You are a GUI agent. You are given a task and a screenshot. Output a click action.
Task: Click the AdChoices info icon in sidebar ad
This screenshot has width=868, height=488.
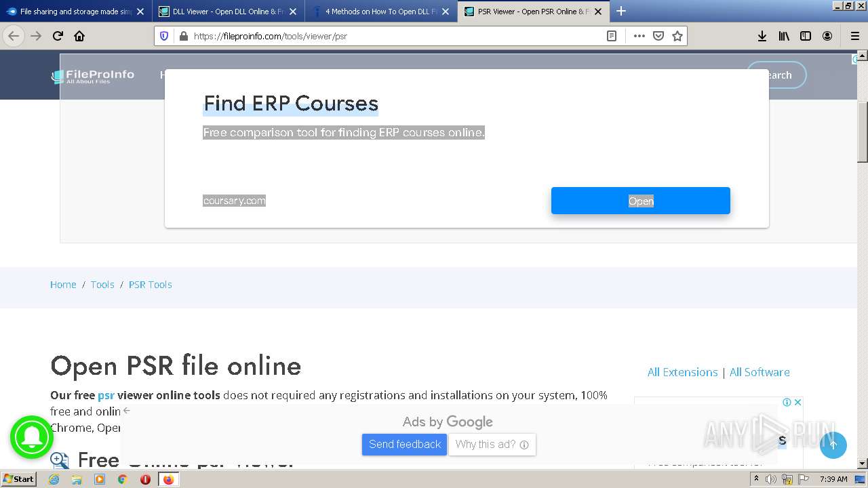787,402
